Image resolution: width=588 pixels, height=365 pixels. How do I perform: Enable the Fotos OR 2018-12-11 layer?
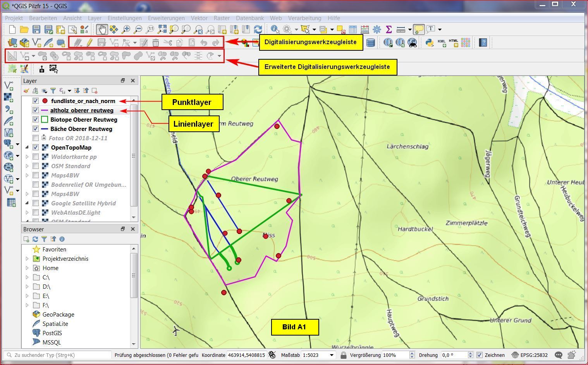[x=36, y=138]
